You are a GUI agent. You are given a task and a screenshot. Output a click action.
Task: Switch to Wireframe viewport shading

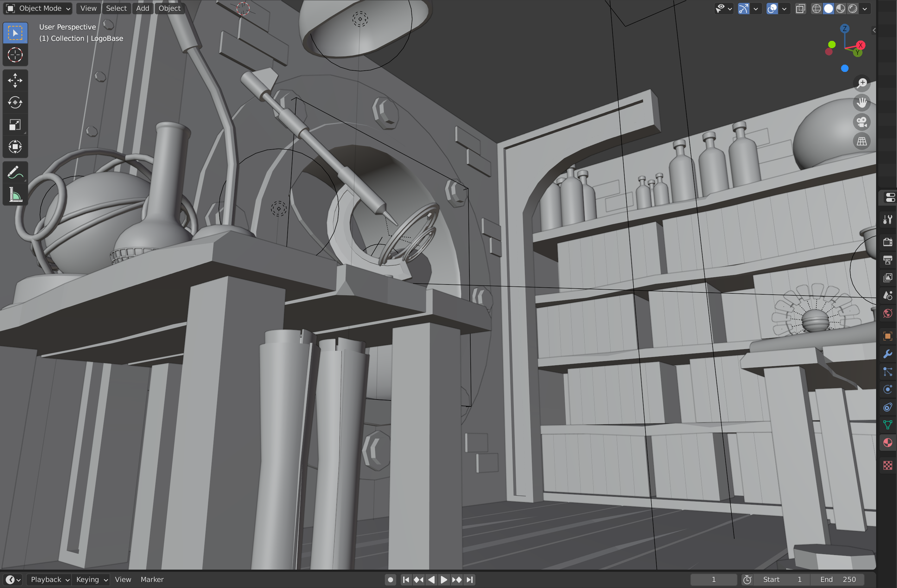[x=816, y=9]
